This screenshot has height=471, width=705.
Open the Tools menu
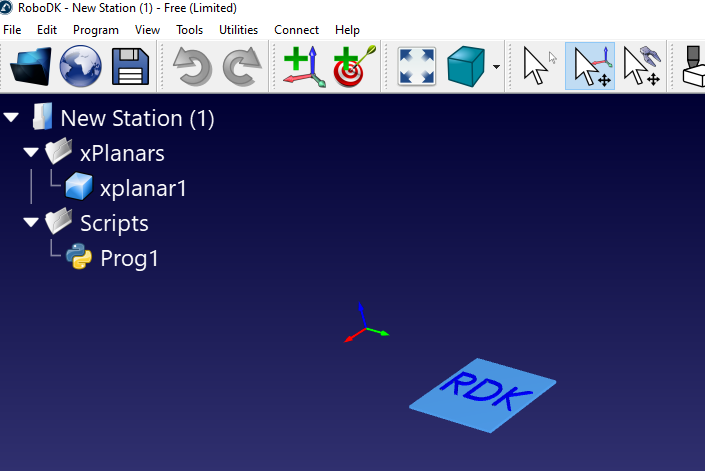189,30
